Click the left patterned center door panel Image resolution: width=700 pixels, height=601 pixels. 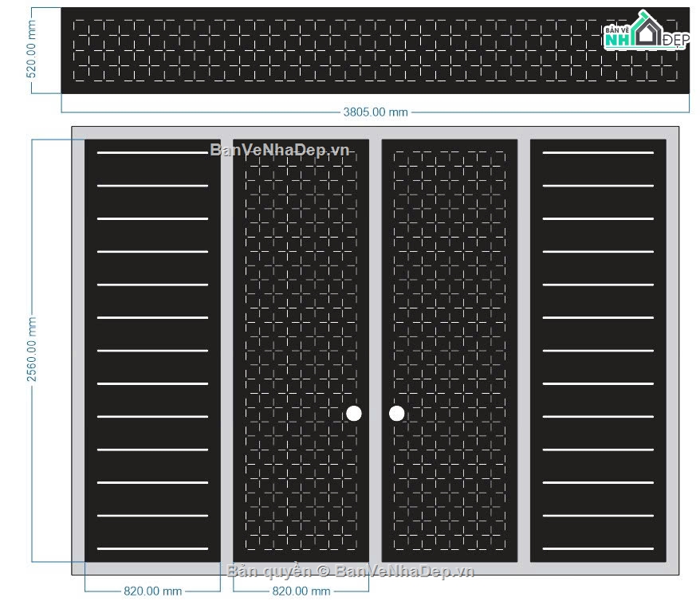tap(301, 351)
